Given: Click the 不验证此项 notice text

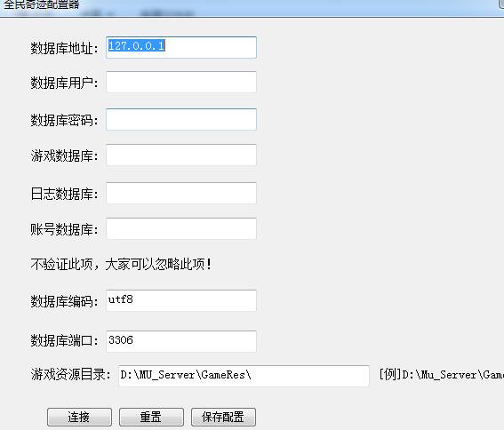Looking at the screenshot, I should [121, 264].
